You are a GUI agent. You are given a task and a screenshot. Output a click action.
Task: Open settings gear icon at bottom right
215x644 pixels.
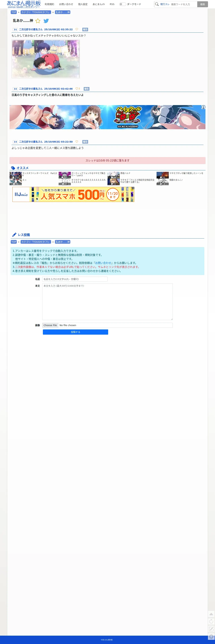(211, 637)
